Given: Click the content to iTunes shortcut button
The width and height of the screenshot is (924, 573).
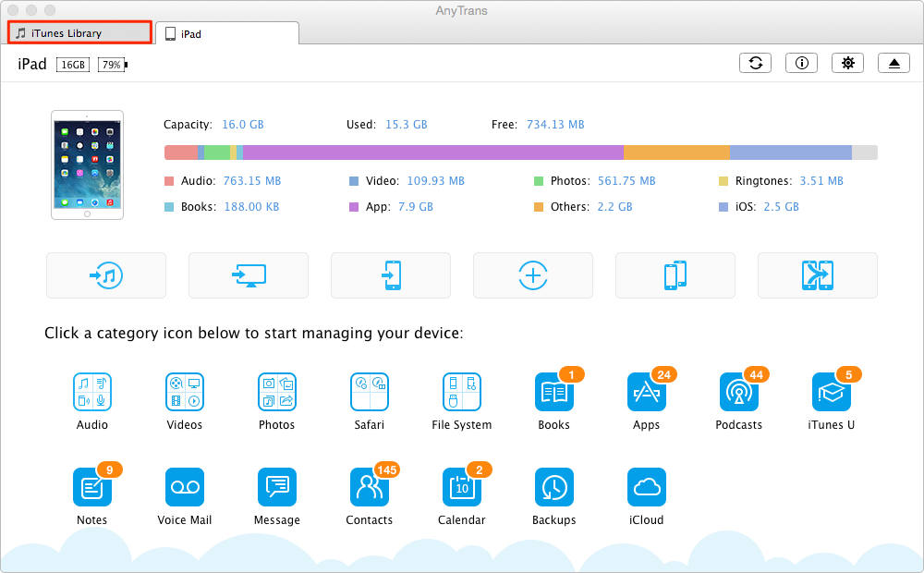Looking at the screenshot, I should pos(106,275).
